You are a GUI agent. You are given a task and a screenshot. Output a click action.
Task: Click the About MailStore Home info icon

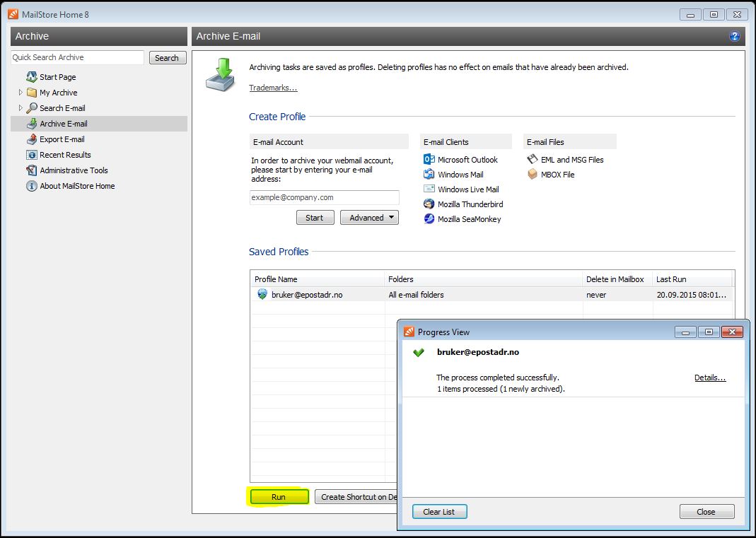point(32,186)
